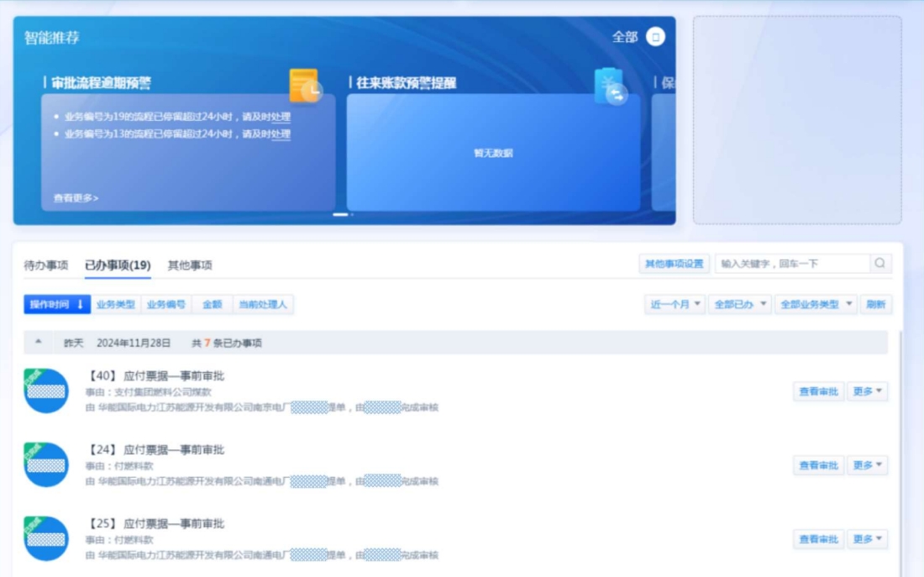Sort the list by 业务类型
The image size is (924, 577).
coord(115,305)
